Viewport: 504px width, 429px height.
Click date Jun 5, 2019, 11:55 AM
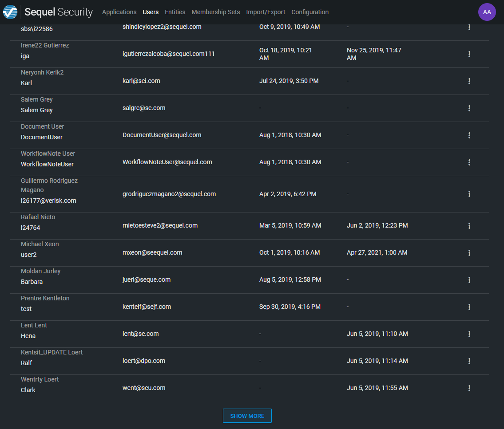click(x=377, y=388)
